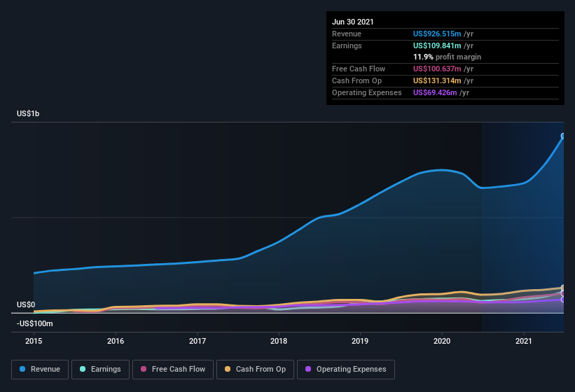Image resolution: width=575 pixels, height=392 pixels.
Task: Click the Cash From Op end data point
Action: click(563, 288)
